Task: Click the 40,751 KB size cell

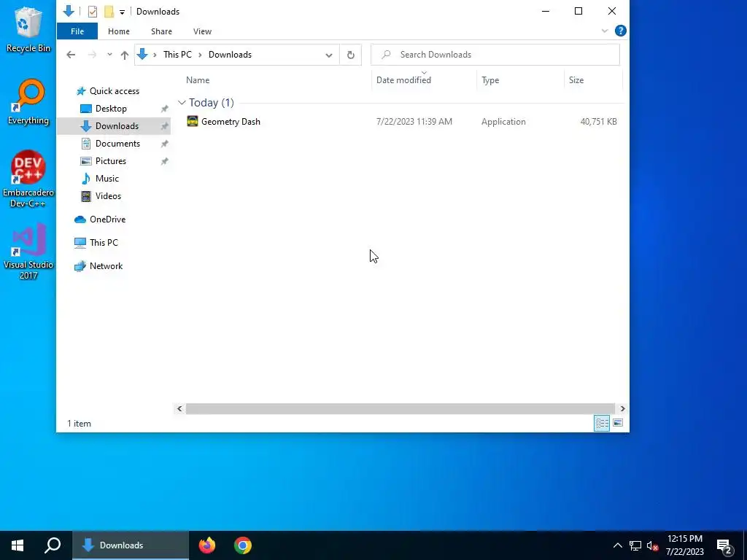Action: [598, 122]
